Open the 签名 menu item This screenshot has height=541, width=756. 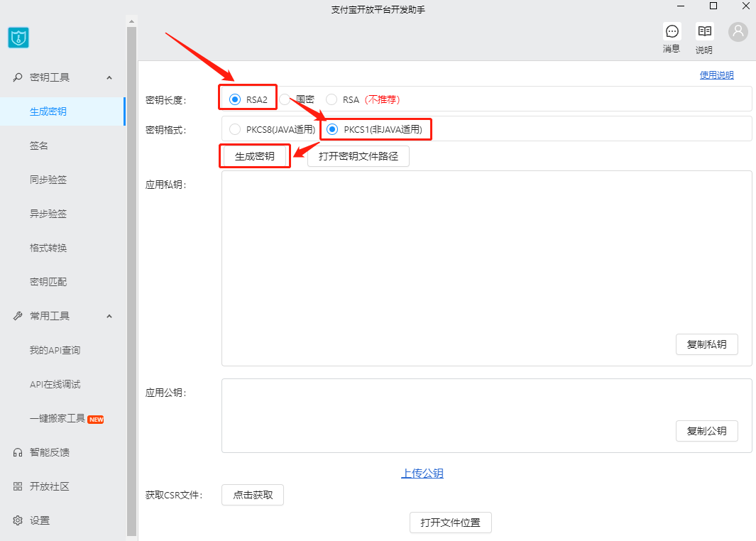point(39,146)
